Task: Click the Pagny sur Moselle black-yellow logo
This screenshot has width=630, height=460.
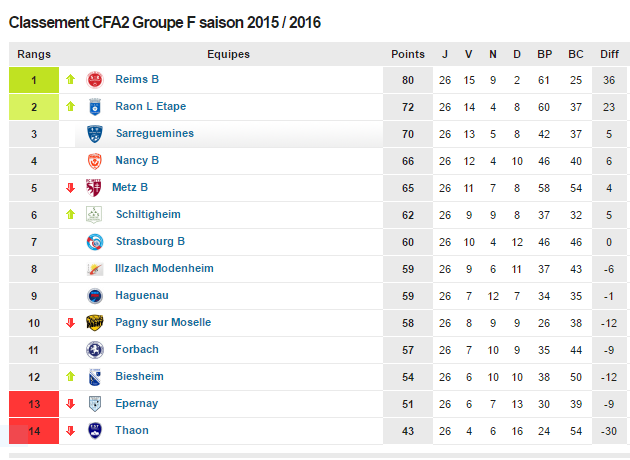Action: coord(95,323)
